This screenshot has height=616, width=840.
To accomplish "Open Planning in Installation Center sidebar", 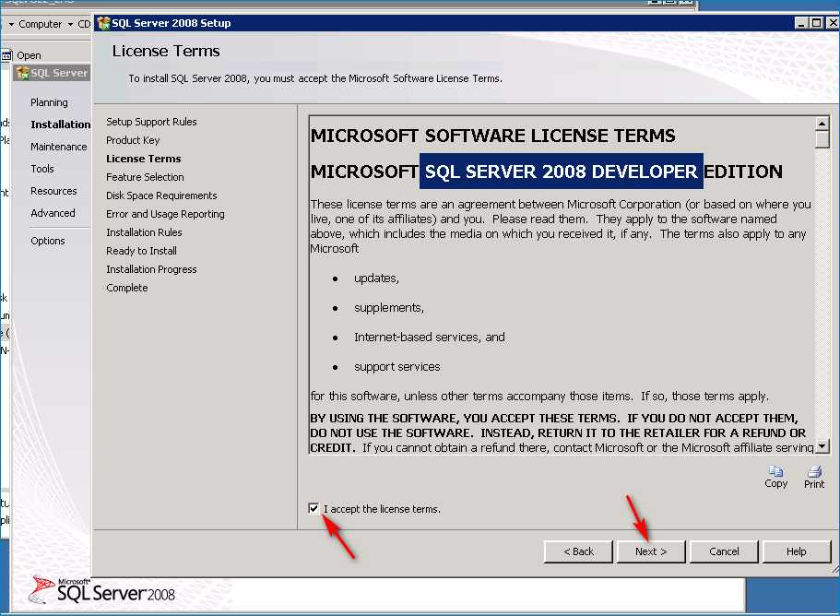I will tap(49, 102).
